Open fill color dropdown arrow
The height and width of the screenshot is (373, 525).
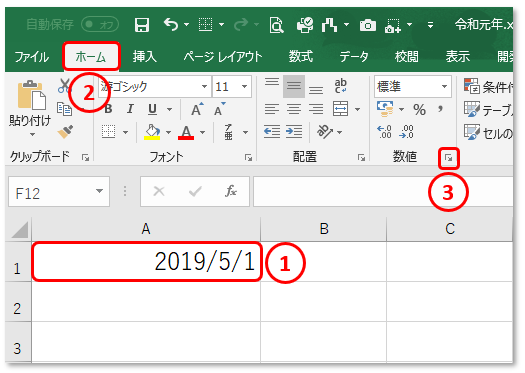(x=168, y=132)
